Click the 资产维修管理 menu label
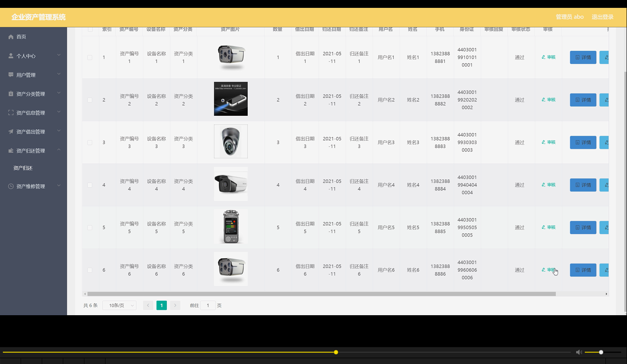 tap(31, 186)
